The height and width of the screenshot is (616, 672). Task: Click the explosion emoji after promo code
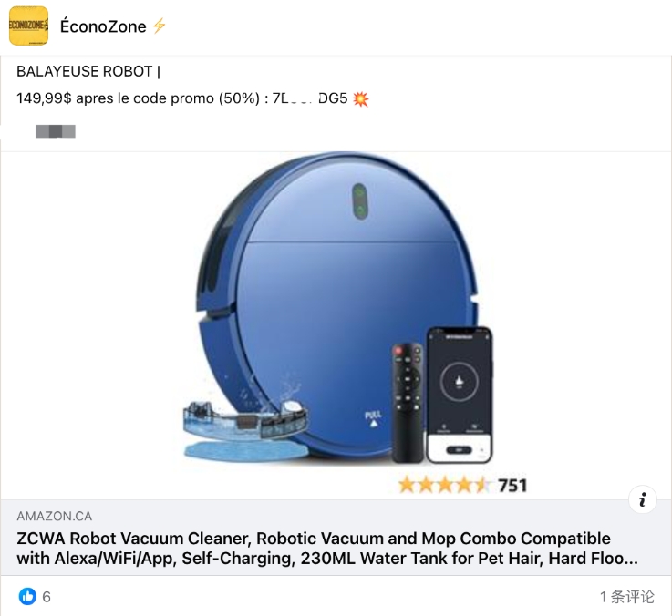(x=361, y=99)
